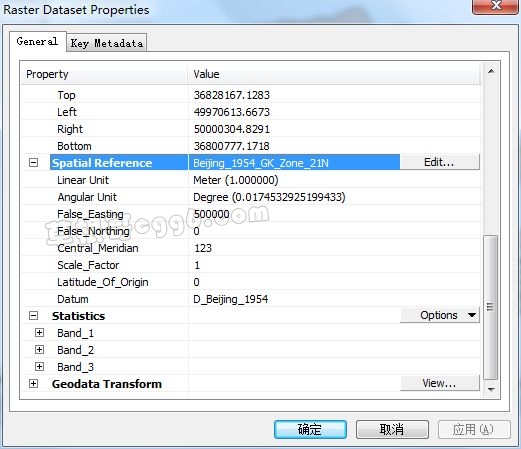Click the 应用(A) apply button
The image size is (521, 449).
pos(474,429)
